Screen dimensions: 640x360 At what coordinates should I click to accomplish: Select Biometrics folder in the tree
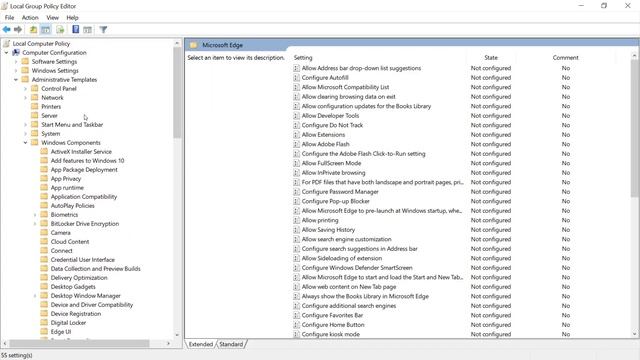coord(64,214)
